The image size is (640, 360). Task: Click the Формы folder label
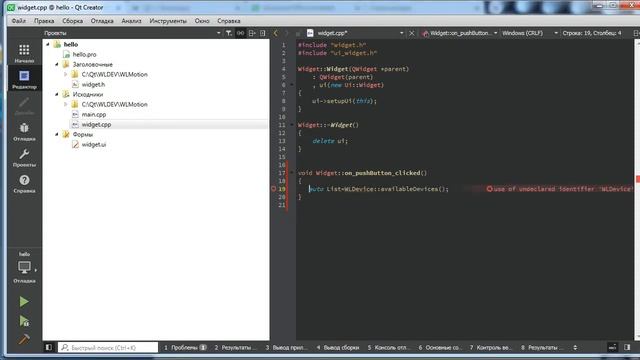click(x=83, y=134)
